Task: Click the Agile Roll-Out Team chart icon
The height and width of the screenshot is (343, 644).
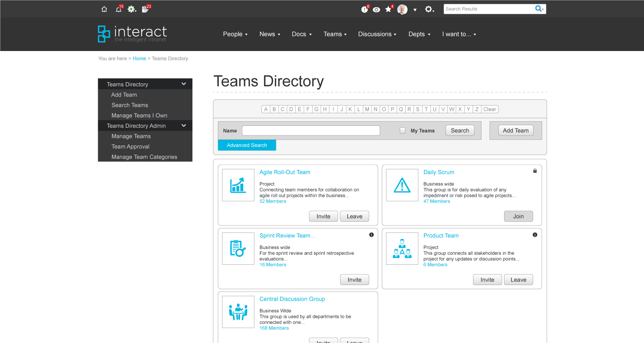Action: [x=238, y=185]
